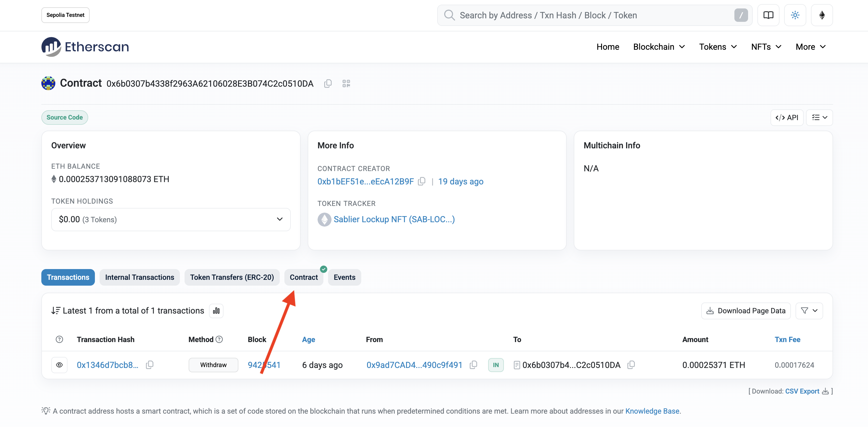Viewport: 868px width, 427px height.
Task: Click the Ethereum gas tracker icon top right
Action: coord(821,15)
